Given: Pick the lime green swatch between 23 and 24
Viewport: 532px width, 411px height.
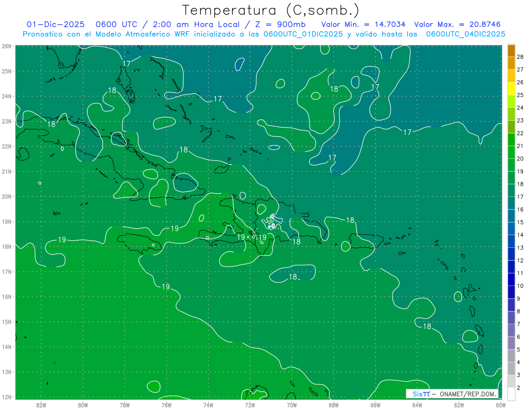Looking at the screenshot, I should click(511, 114).
